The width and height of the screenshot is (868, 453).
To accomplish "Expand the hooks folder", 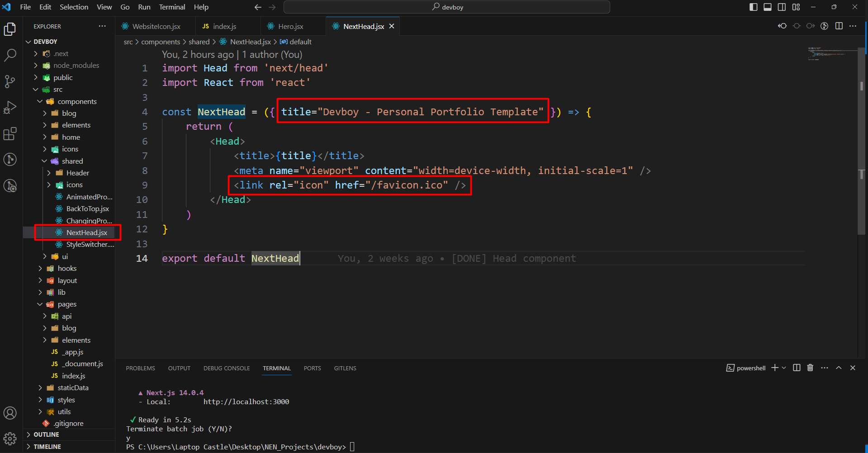I will point(67,269).
